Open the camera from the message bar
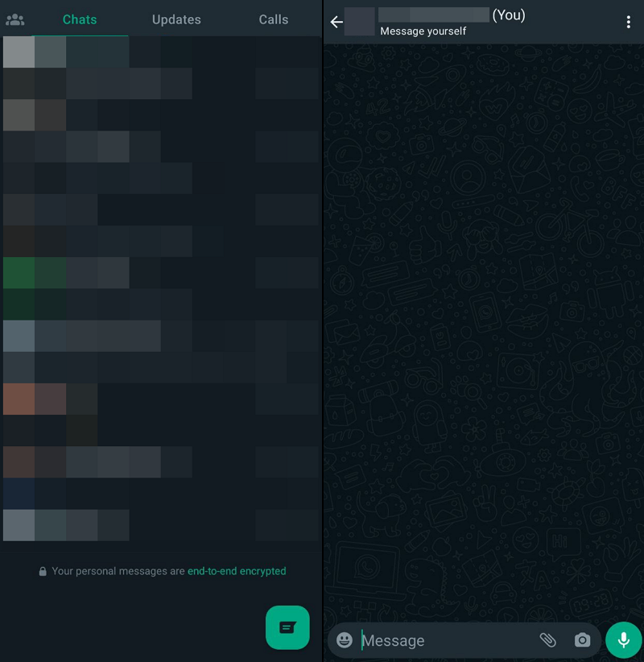The width and height of the screenshot is (644, 662). pyautogui.click(x=582, y=640)
